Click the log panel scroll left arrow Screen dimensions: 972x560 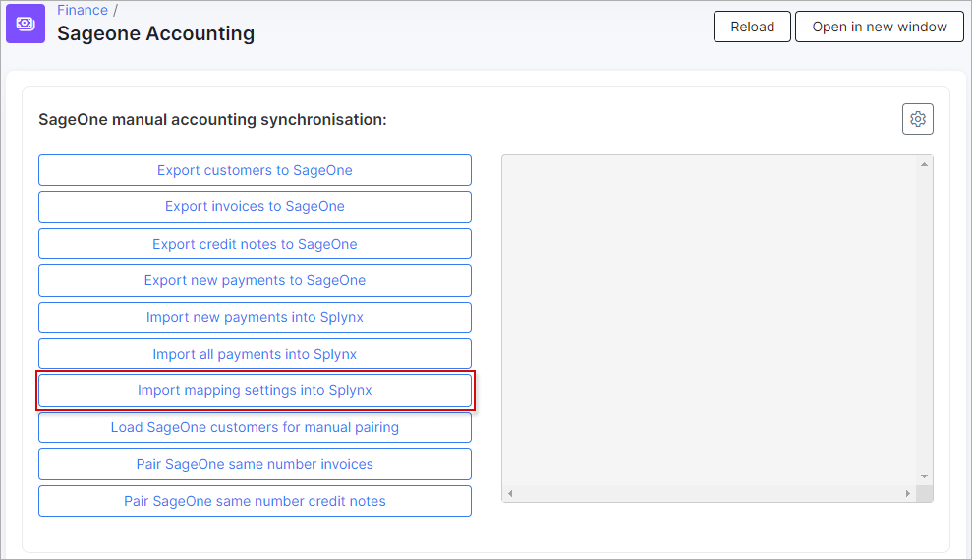click(511, 493)
